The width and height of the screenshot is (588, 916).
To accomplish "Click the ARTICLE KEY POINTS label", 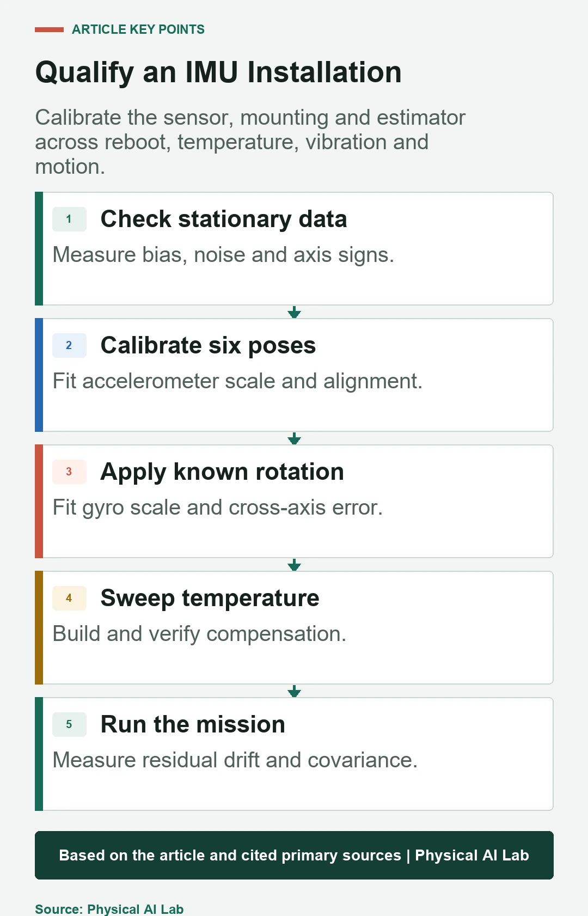I will click(x=138, y=29).
